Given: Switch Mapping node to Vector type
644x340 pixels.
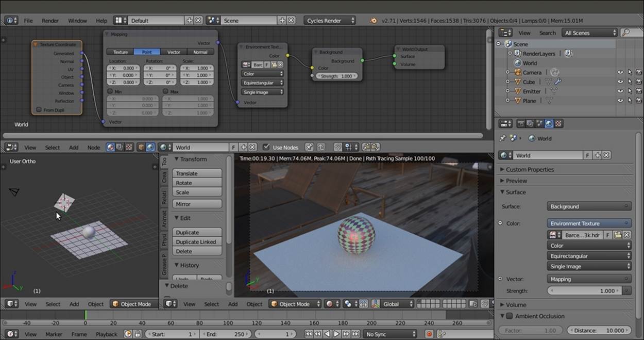Looking at the screenshot, I should pyautogui.click(x=174, y=52).
